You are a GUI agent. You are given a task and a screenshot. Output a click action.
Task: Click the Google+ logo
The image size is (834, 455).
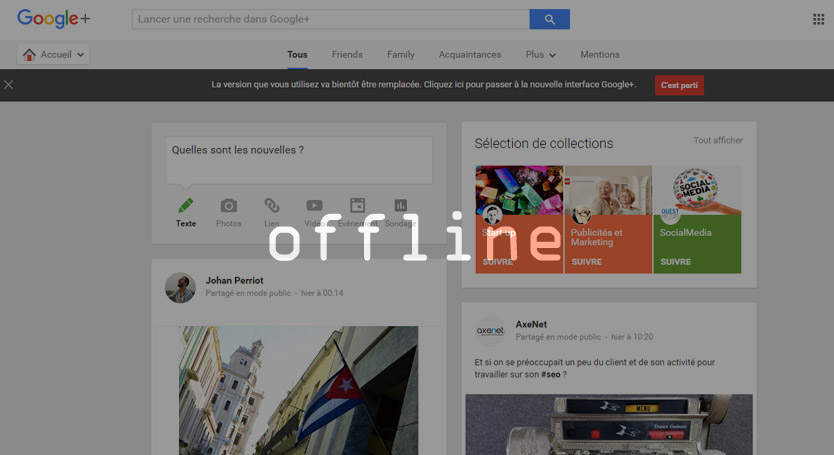[x=53, y=19]
